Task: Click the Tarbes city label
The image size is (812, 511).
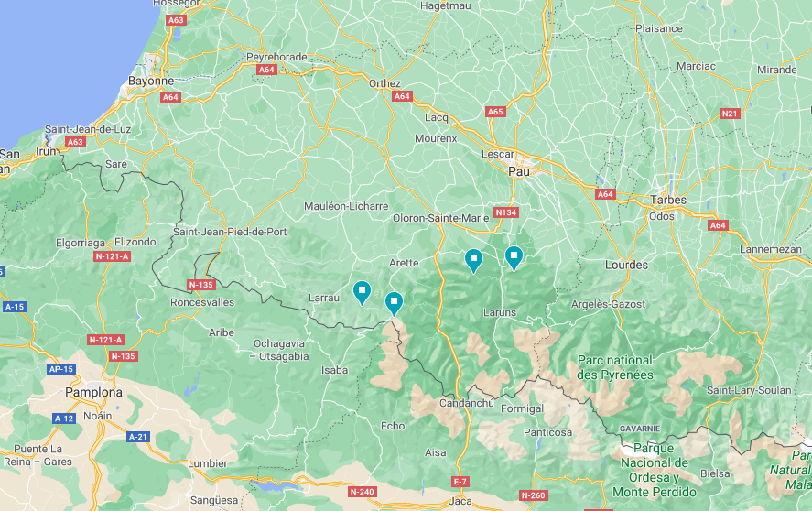Action: click(x=668, y=200)
